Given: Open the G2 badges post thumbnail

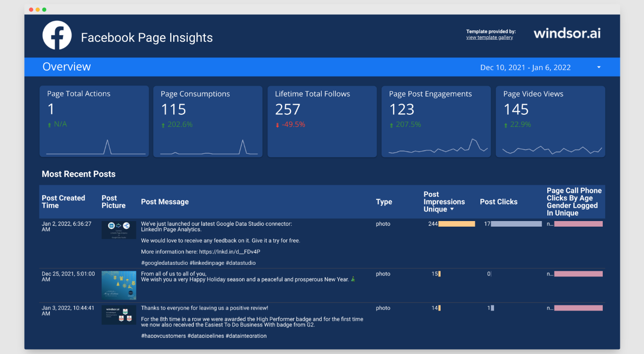Looking at the screenshot, I should point(119,315).
